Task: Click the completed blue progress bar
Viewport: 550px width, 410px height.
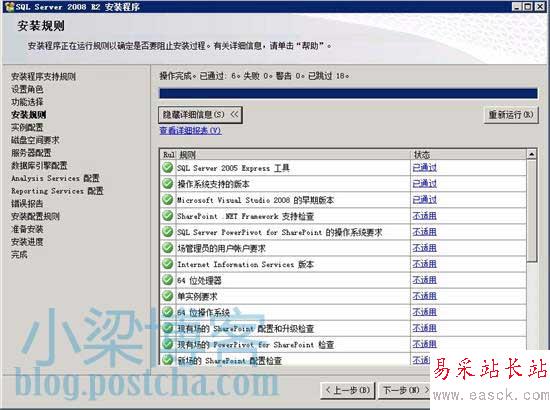Action: click(x=348, y=93)
